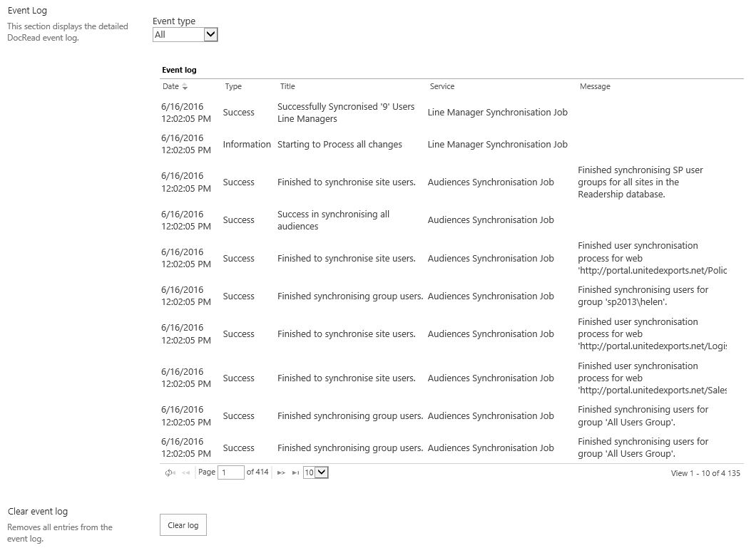Click the 'Readership database' message cell

coord(640,182)
